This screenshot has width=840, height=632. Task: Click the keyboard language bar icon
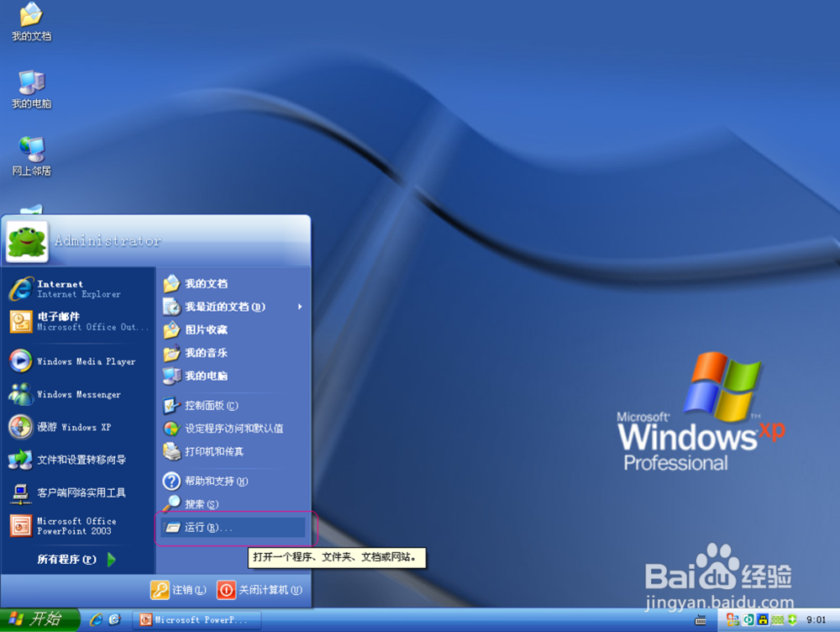[x=701, y=620]
